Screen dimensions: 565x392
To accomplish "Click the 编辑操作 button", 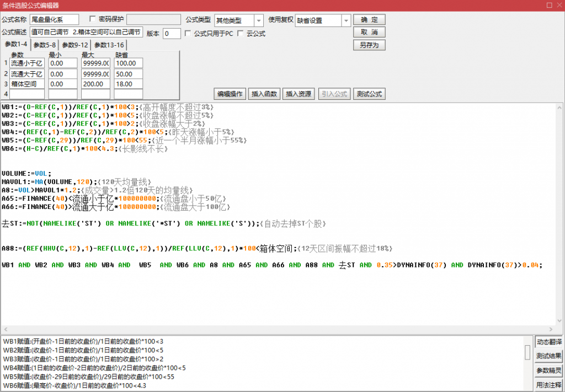I will coord(229,94).
